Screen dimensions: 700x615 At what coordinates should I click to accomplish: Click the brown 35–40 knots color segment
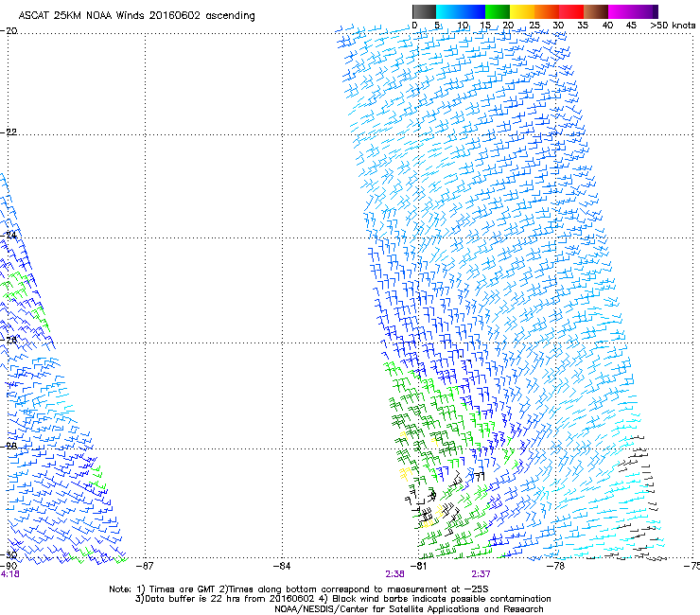click(x=596, y=11)
